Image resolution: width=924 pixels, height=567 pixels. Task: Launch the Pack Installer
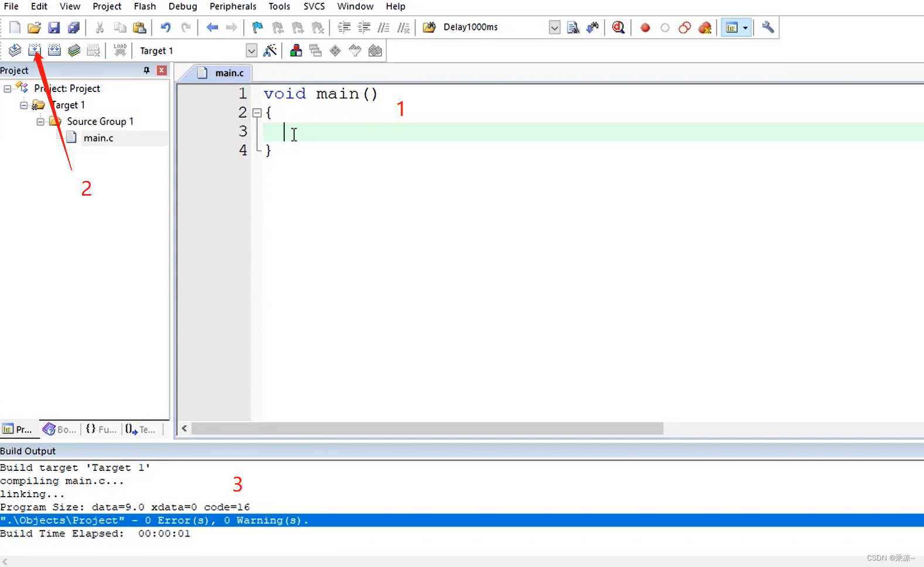pyautogui.click(x=375, y=51)
